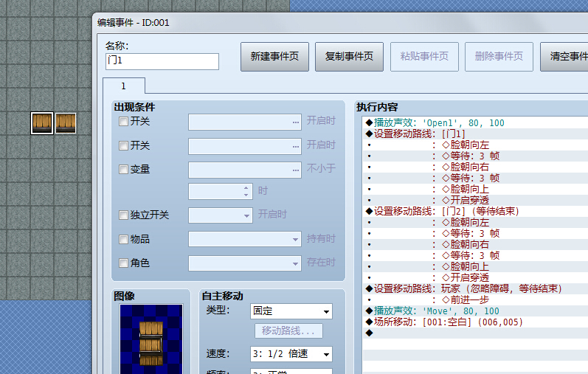Select the right door event tile on map
Viewport: 588px width, 374px height.
tap(66, 123)
